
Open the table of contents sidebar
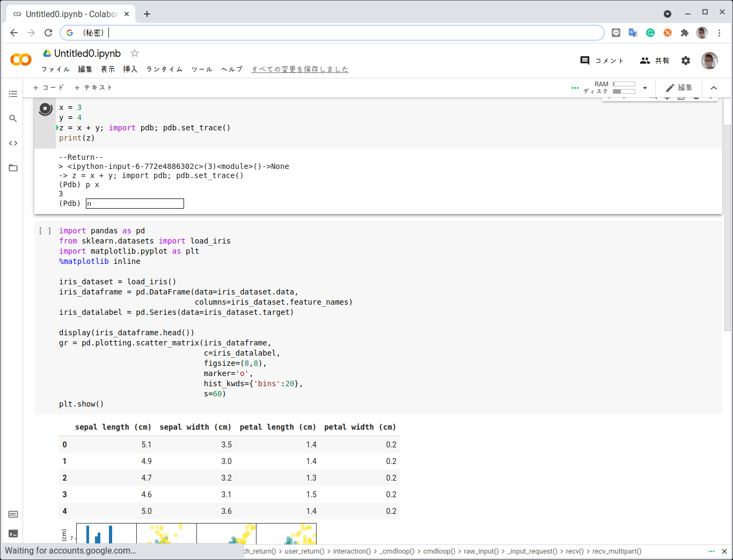13,94
